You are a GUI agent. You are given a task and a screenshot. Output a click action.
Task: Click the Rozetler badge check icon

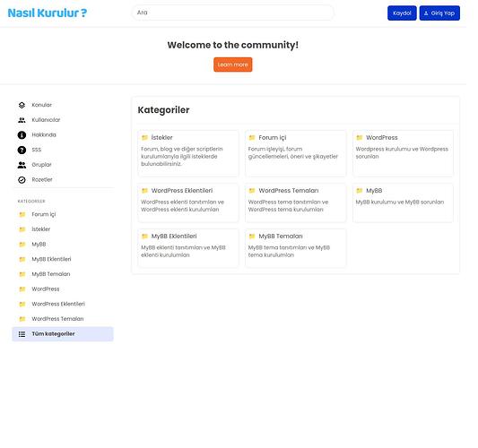[22, 180]
